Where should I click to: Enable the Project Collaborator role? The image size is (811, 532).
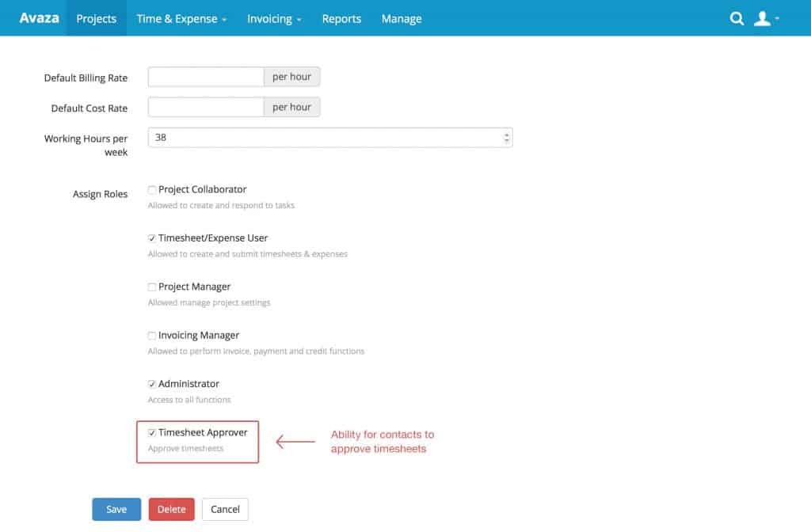151,189
